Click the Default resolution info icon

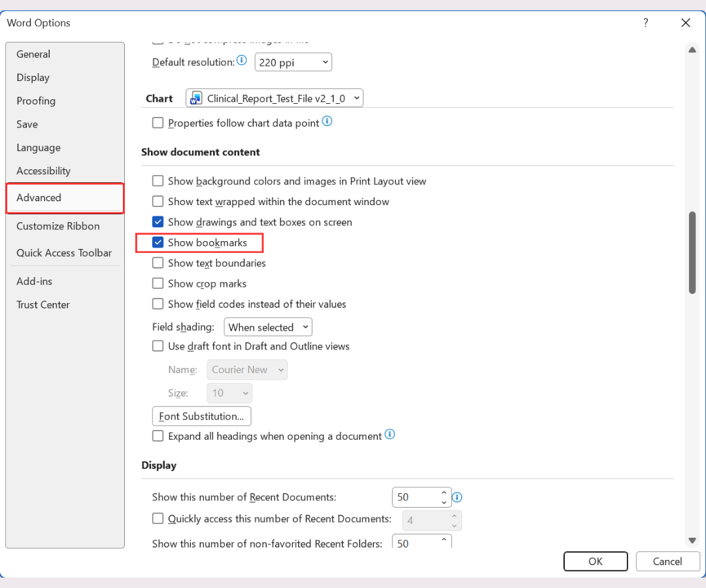[242, 60]
